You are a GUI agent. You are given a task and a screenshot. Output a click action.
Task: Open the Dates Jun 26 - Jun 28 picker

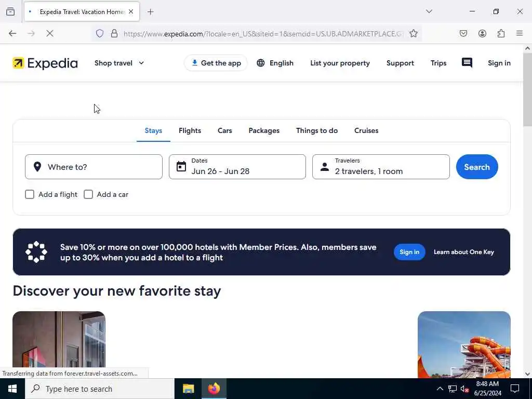(237, 167)
